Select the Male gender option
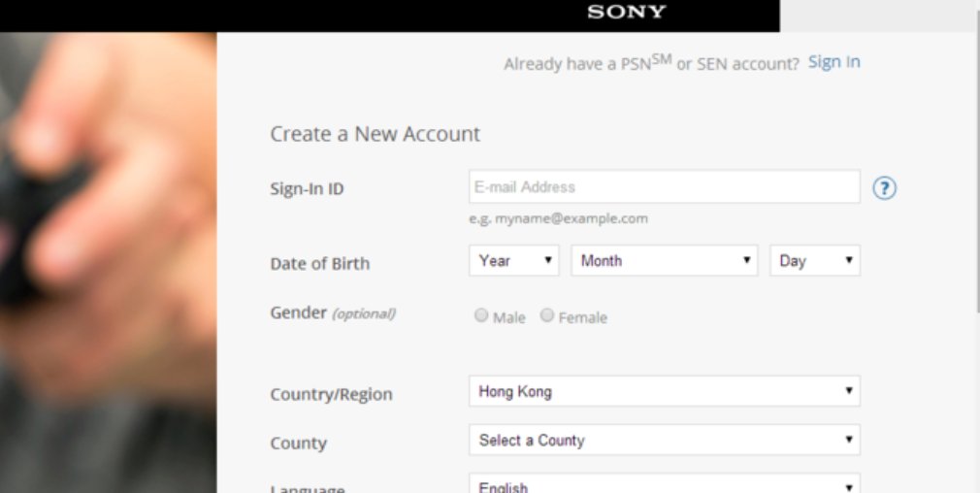Screen dimensions: 980x493 click(x=480, y=315)
